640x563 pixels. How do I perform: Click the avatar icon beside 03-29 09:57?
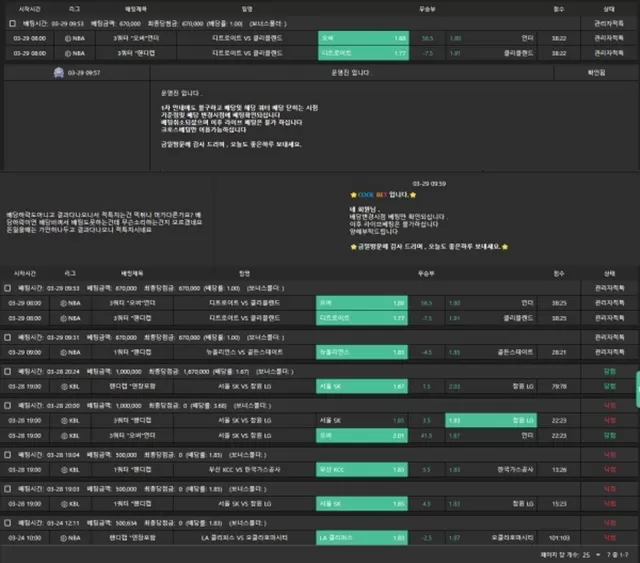pos(60,72)
